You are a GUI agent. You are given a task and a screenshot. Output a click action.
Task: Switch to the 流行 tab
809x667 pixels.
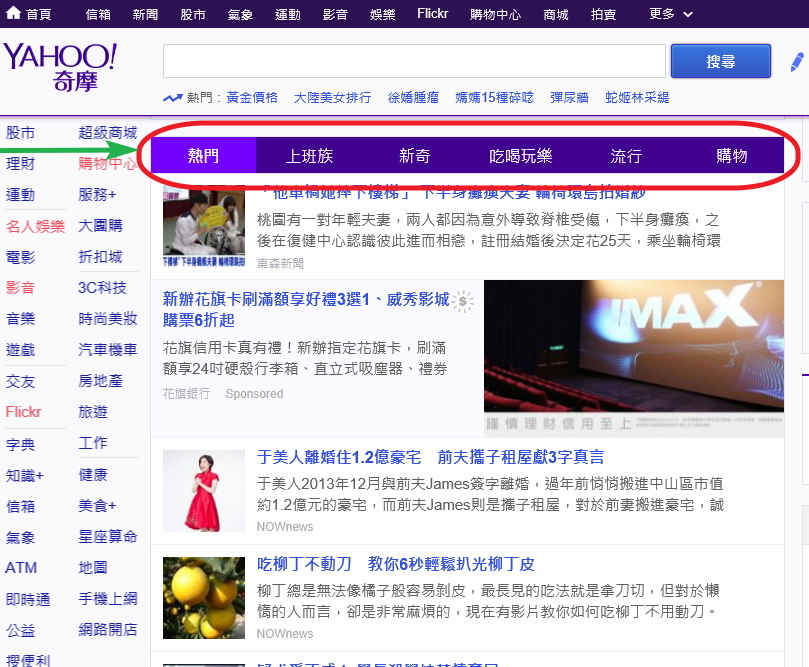(x=626, y=155)
